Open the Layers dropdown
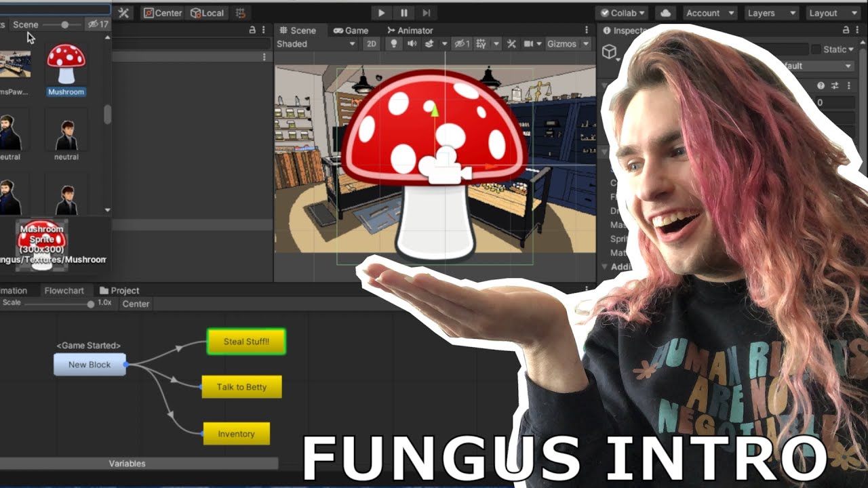Viewport: 868px width, 488px height. point(772,13)
